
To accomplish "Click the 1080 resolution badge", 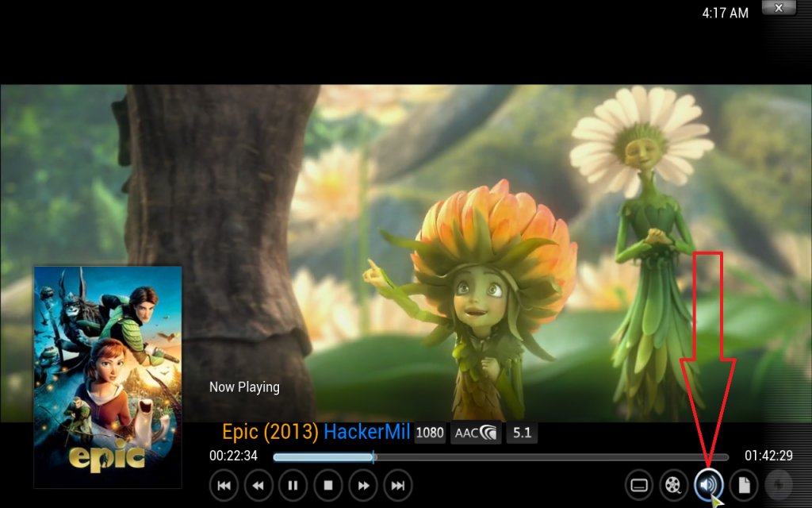I will coord(430,433).
